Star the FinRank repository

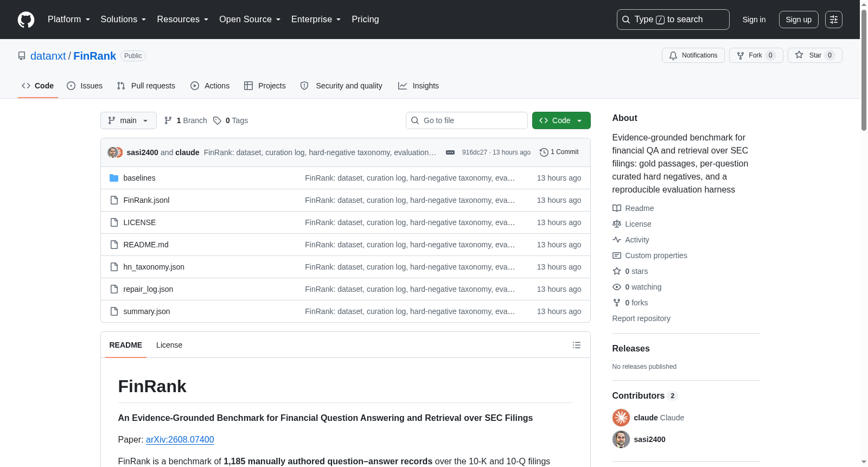pyautogui.click(x=815, y=55)
